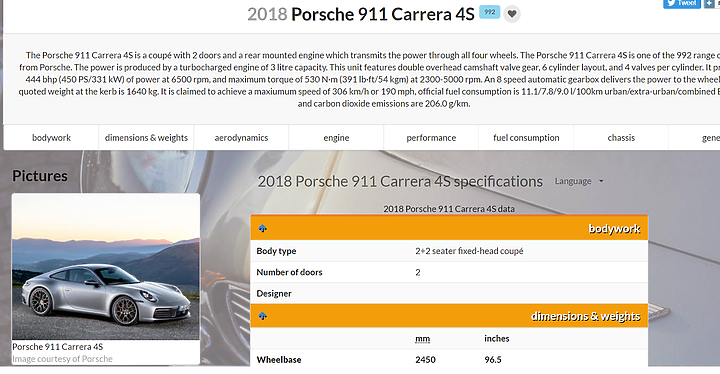Image resolution: width=720 pixels, height=374 pixels.
Task: Click 'Image courtesy of Porsche' text
Action: tap(62, 359)
